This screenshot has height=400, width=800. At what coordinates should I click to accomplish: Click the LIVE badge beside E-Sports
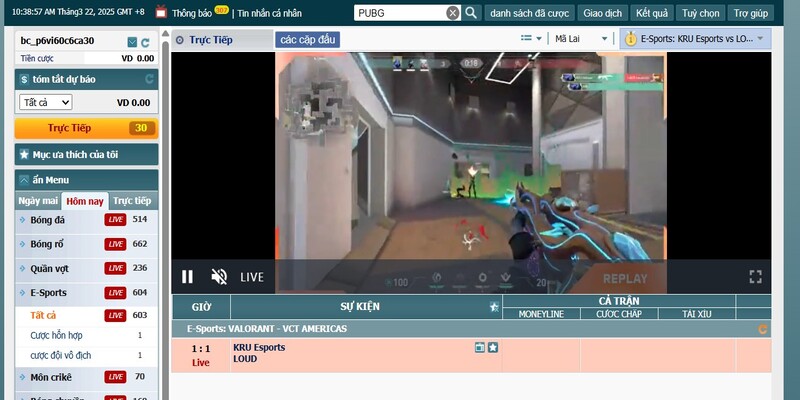(x=115, y=293)
